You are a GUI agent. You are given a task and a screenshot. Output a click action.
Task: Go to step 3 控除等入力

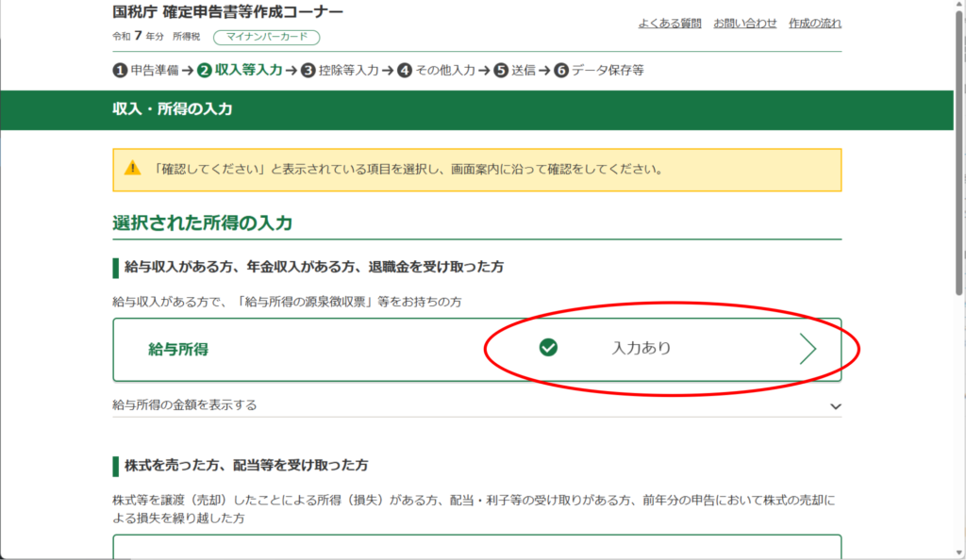pos(340,70)
